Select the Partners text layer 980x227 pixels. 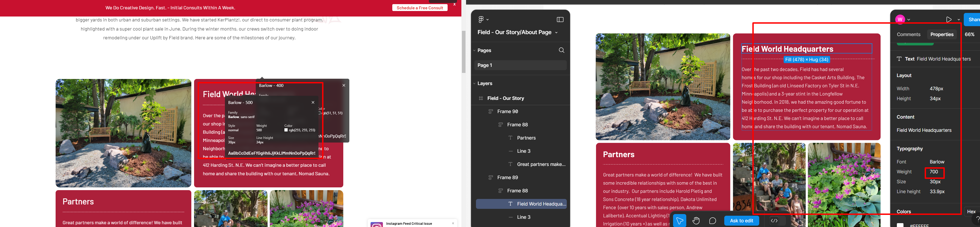pos(526,138)
